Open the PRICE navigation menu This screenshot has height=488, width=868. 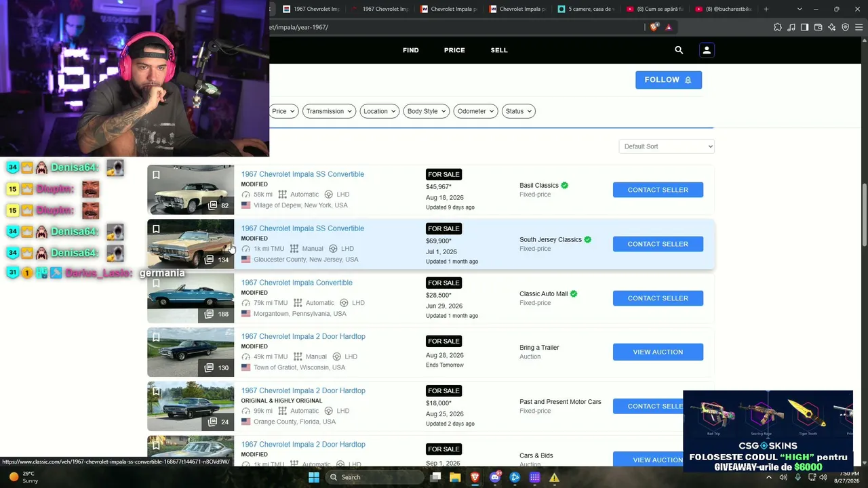(x=454, y=50)
